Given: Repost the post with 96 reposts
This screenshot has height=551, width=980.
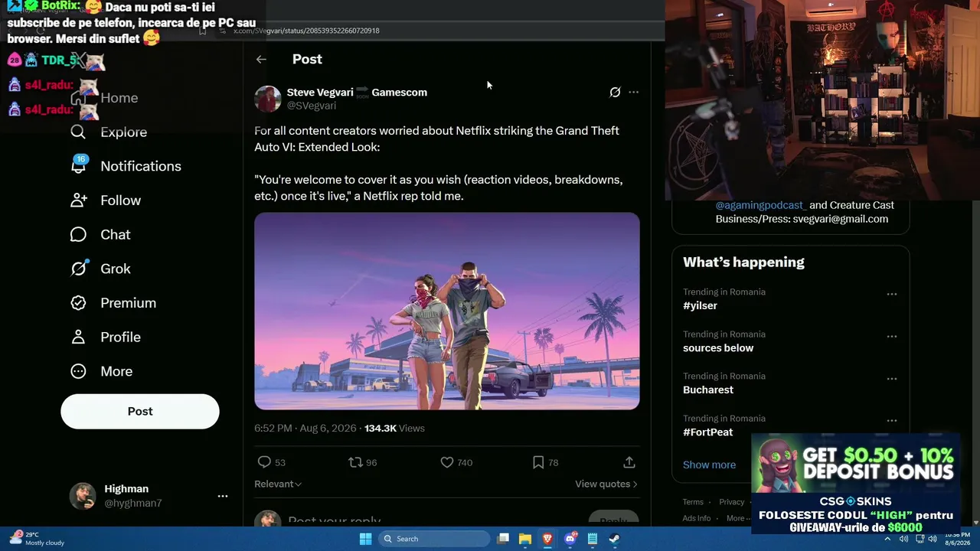Looking at the screenshot, I should point(362,462).
